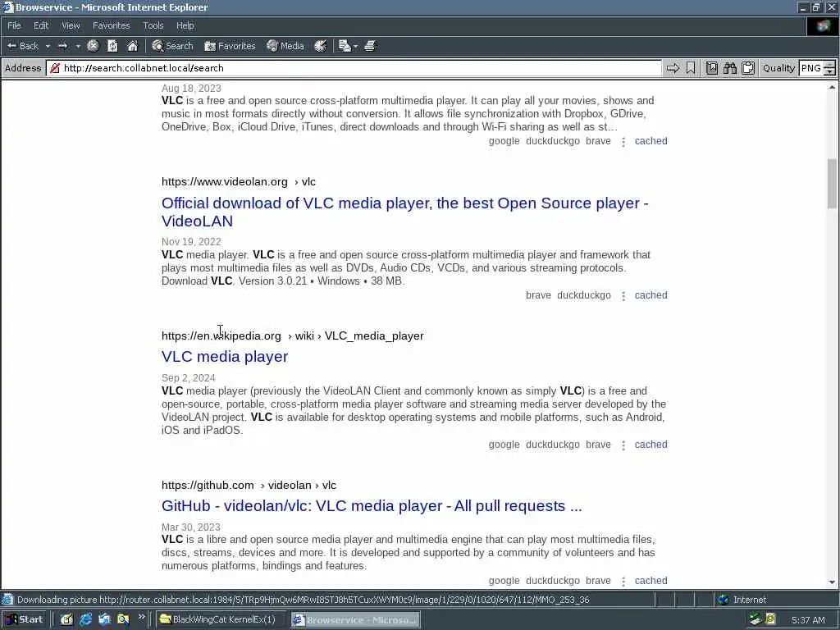Click the vertical scrollbar thumb

[832, 184]
